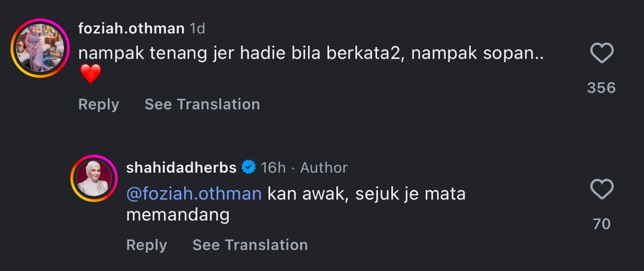Click the red heart emoji in comment
The image size is (644, 271).
pyautogui.click(x=91, y=75)
